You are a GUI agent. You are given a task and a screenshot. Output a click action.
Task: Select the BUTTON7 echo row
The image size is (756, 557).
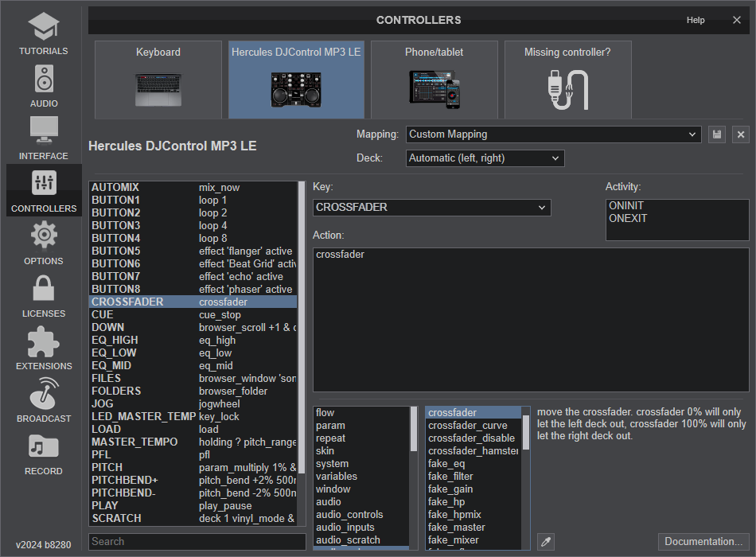[193, 277]
